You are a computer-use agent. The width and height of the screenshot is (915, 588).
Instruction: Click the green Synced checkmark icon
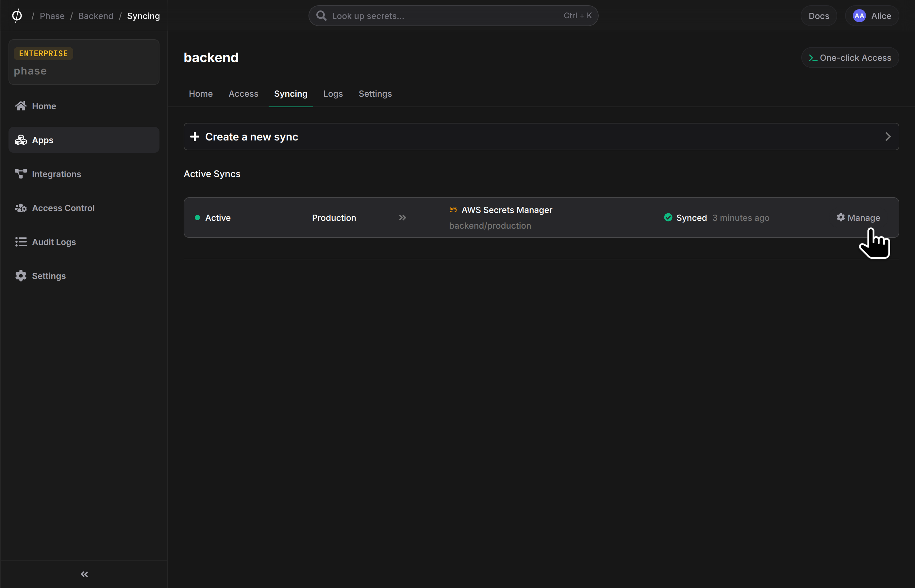[x=668, y=217]
